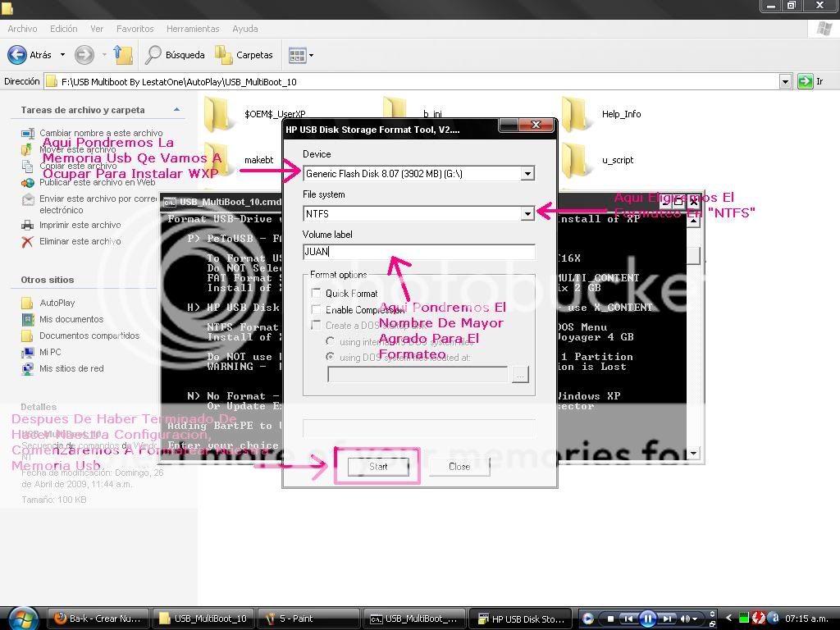Click the grayed Forward arrow icon in Explorer
Image resolution: width=840 pixels, height=630 pixels.
click(84, 55)
